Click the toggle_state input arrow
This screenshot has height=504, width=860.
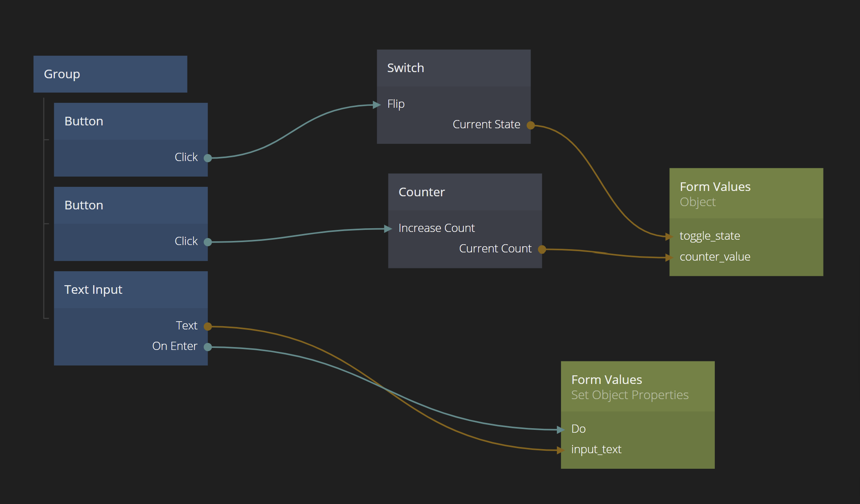pyautogui.click(x=669, y=236)
